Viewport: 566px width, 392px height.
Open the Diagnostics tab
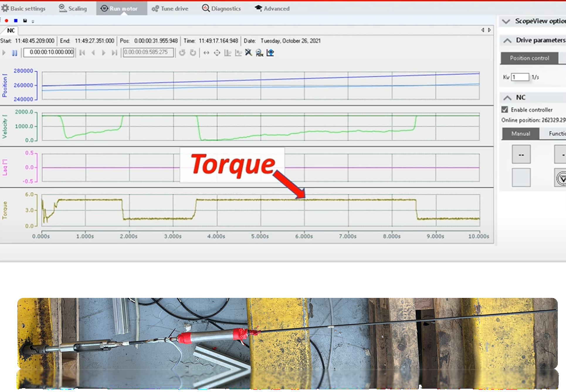pos(221,9)
